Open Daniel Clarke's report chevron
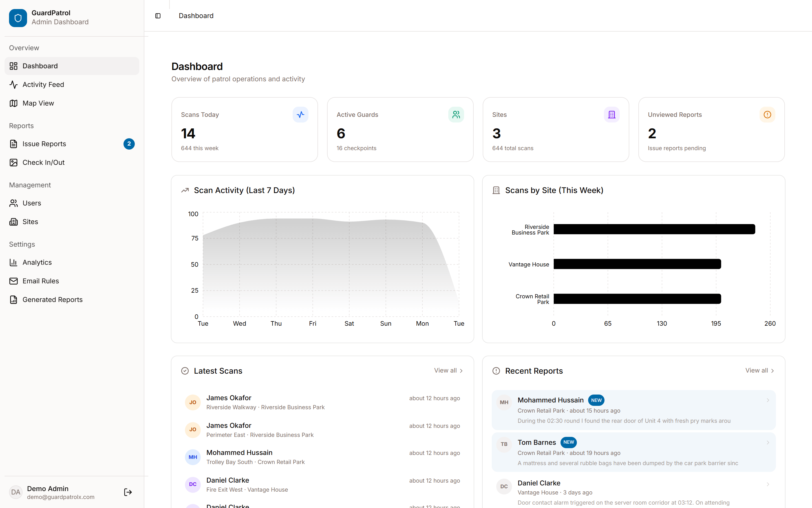This screenshot has width=812, height=508. pyautogui.click(x=768, y=484)
